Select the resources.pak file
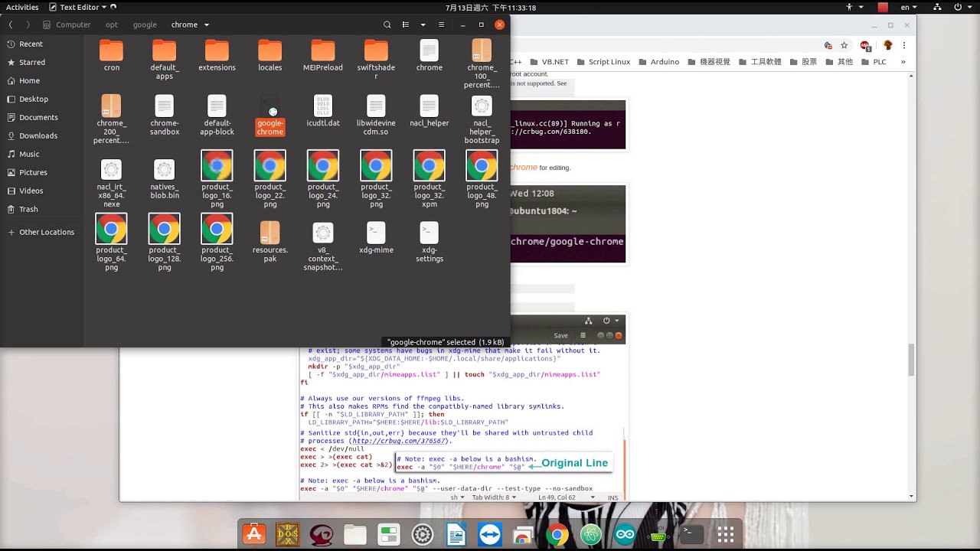980x551 pixels. pyautogui.click(x=270, y=242)
